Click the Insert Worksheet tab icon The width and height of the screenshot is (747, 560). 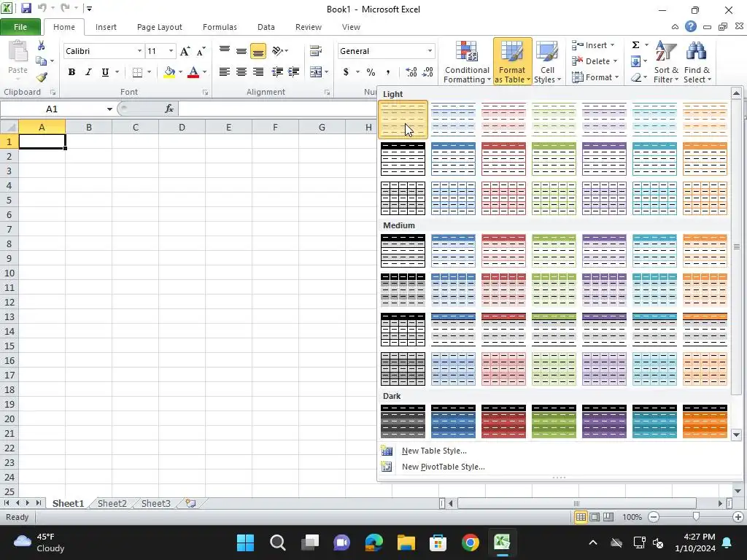(x=190, y=503)
